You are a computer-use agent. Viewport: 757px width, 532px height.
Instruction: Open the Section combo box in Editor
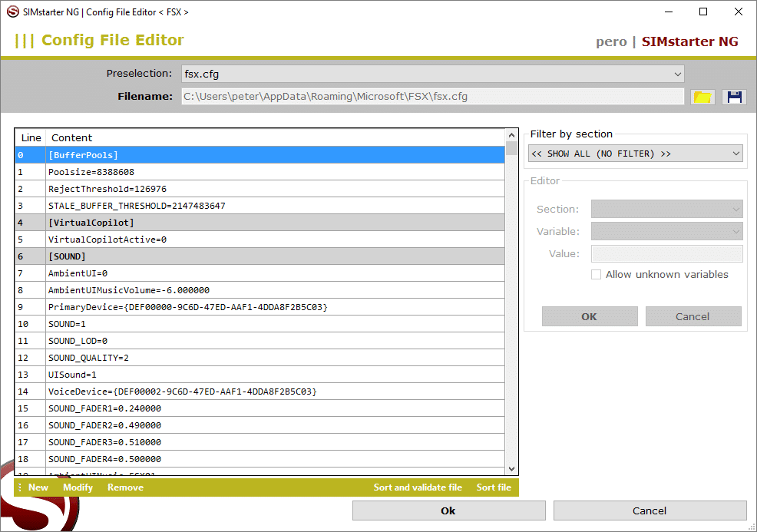coord(666,209)
